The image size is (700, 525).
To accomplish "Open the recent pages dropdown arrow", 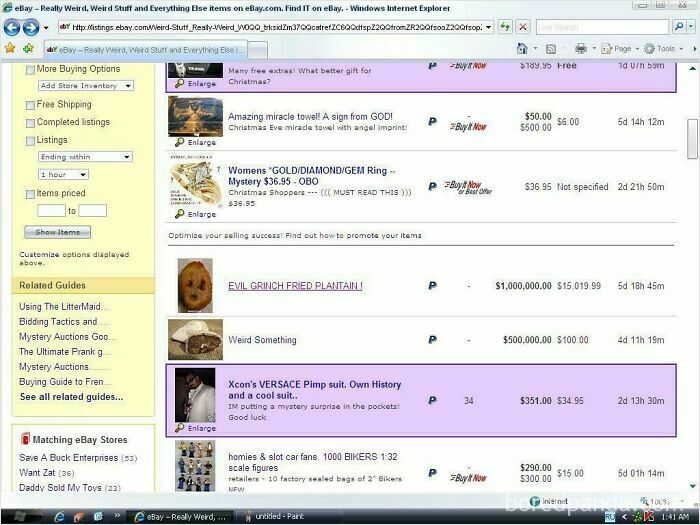I will [46, 28].
